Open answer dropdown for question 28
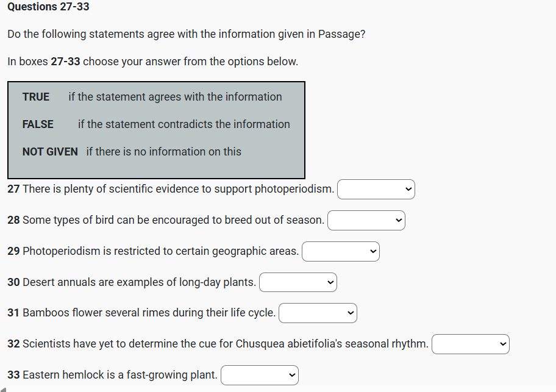The image size is (556, 392). 366,220
